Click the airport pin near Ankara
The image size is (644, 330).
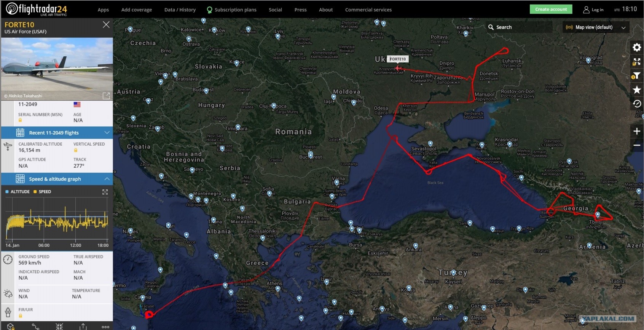click(416, 246)
